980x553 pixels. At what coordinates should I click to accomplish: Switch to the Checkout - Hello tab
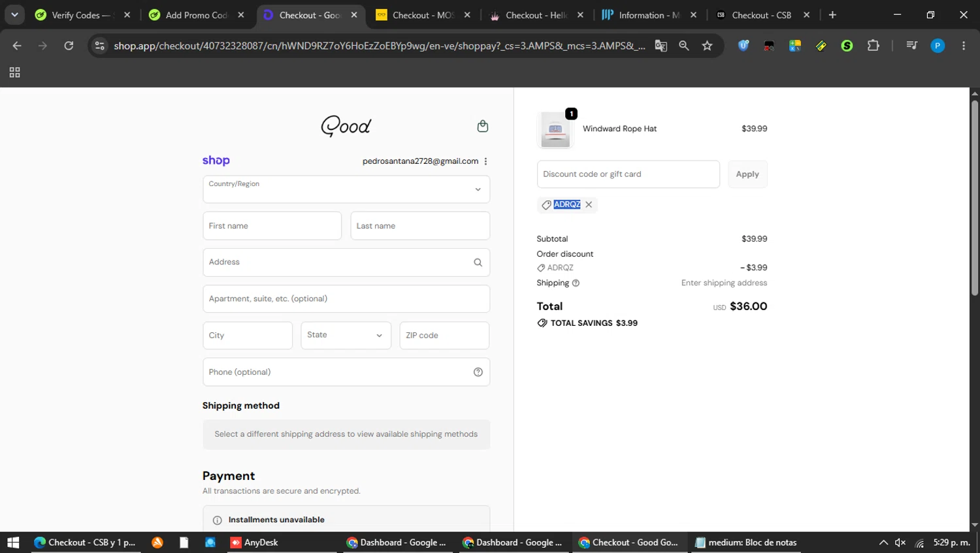point(536,15)
